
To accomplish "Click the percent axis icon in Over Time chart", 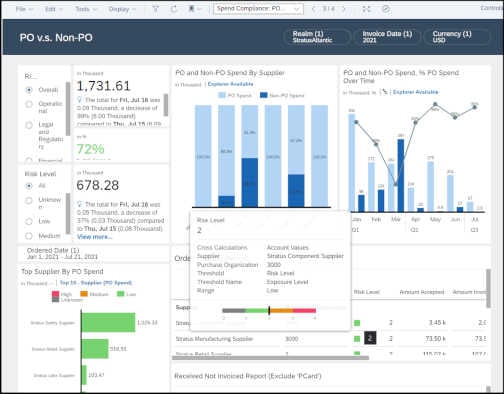I will [385, 92].
